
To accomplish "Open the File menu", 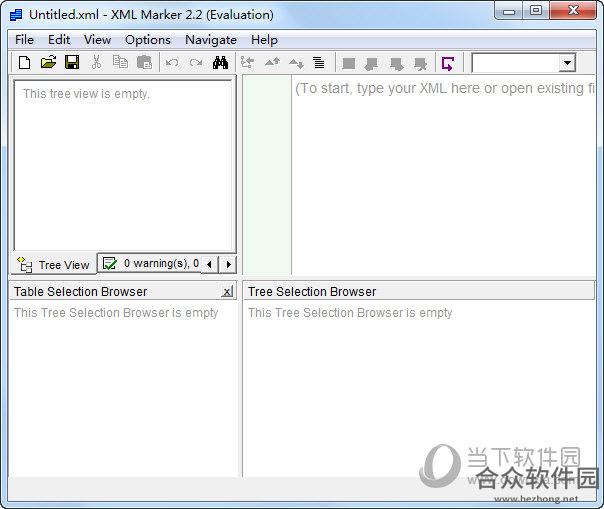I will 24,40.
